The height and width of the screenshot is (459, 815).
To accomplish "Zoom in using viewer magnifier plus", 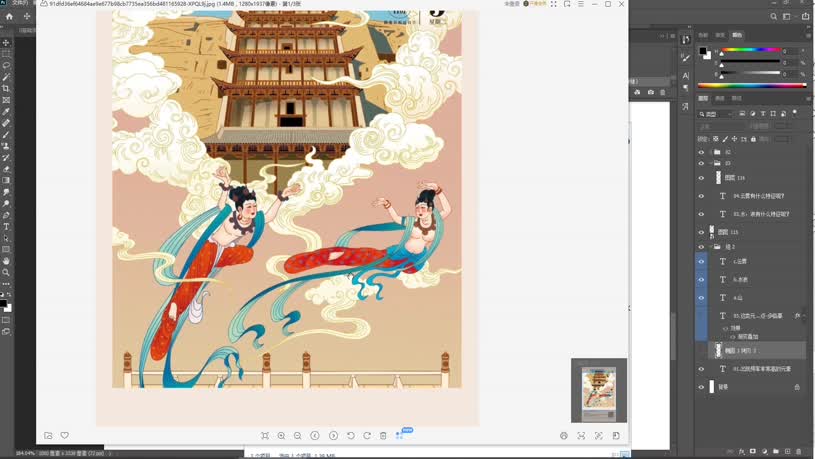I will (281, 436).
